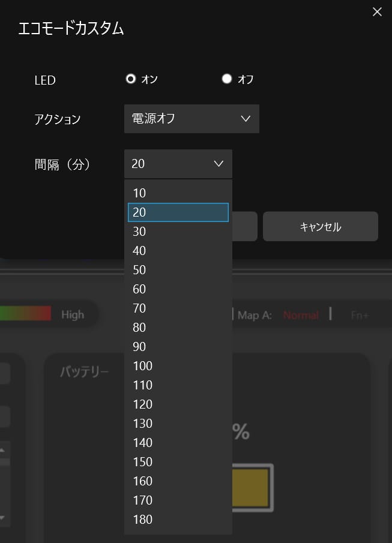Image resolution: width=392 pixels, height=543 pixels.
Task: Collapse the 間隔（分） interval dropdown
Action: 178,163
